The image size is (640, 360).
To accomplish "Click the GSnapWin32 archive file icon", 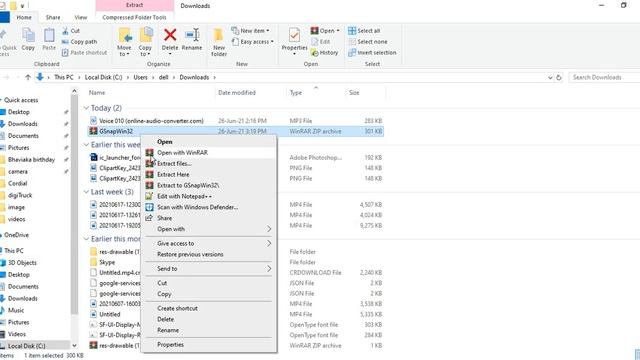I will (x=93, y=131).
